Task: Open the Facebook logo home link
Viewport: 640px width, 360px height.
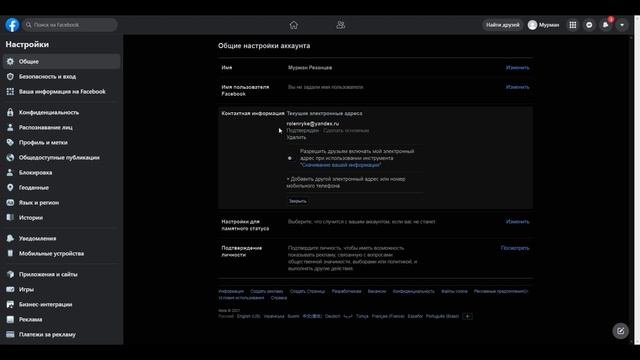Action: pos(12,25)
